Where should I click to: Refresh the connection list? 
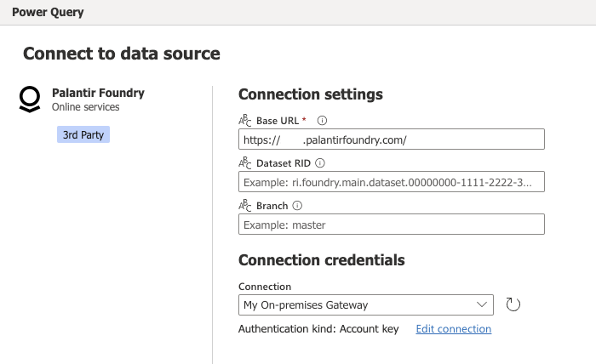pyautogui.click(x=513, y=304)
